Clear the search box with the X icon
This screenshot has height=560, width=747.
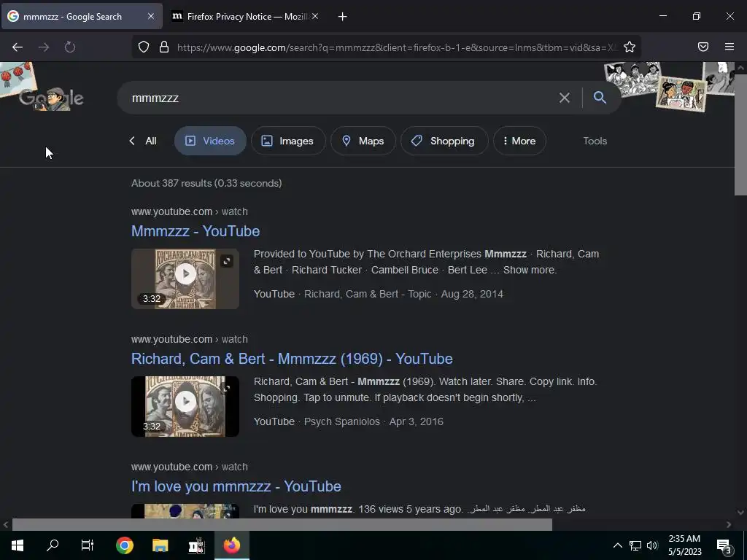tap(565, 98)
